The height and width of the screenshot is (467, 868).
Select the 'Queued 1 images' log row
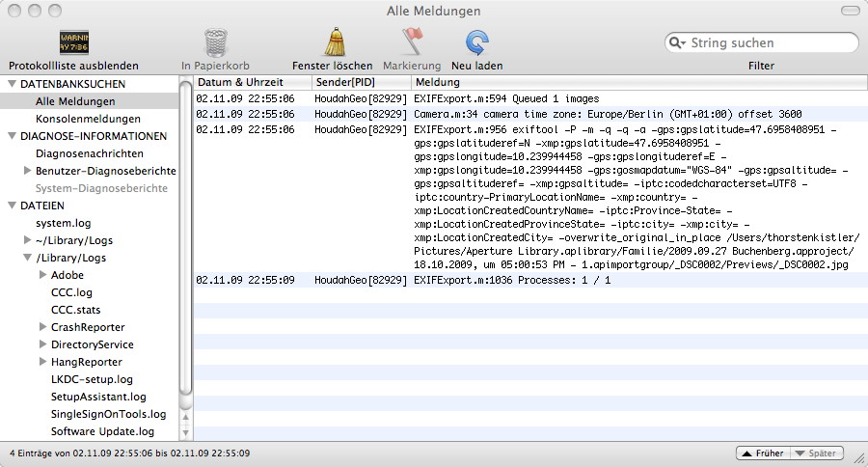(530, 98)
